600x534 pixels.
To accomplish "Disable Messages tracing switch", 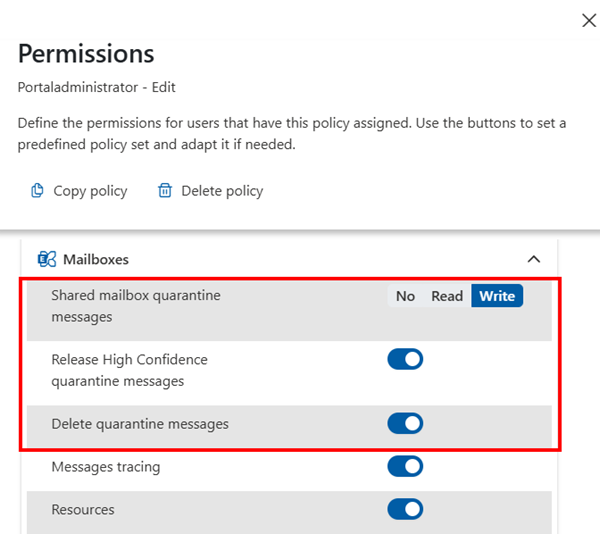I will [405, 466].
